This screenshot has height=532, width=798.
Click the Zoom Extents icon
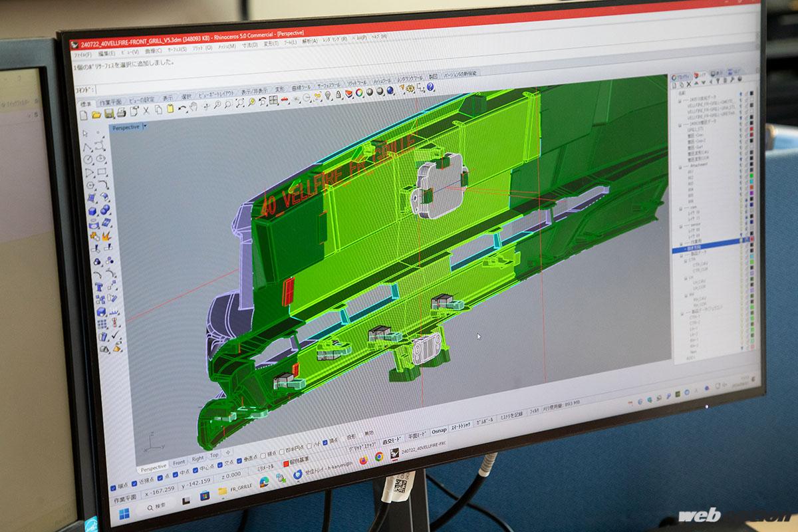(x=239, y=104)
